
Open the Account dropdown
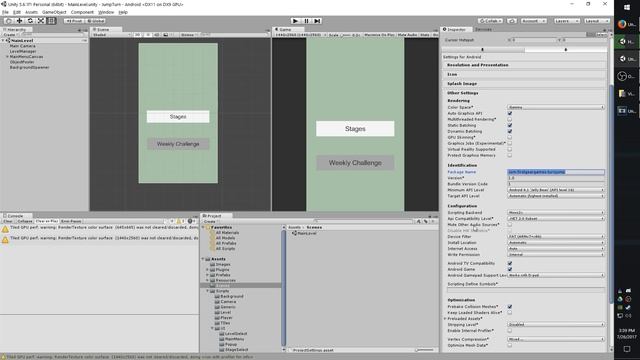pyautogui.click(x=533, y=21)
